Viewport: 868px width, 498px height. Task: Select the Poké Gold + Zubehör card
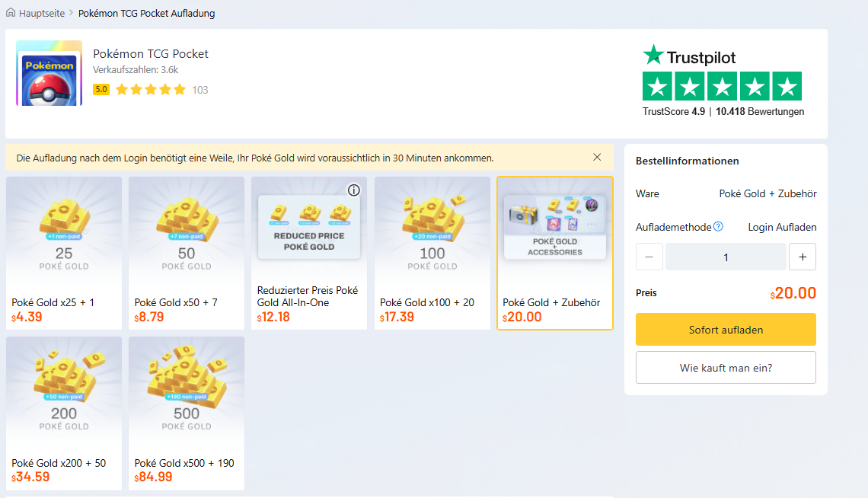[554, 253]
